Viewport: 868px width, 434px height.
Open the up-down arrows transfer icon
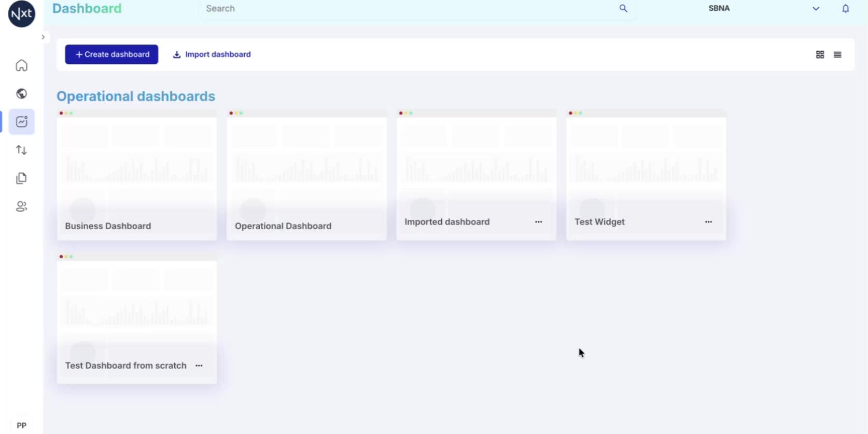[x=21, y=150]
